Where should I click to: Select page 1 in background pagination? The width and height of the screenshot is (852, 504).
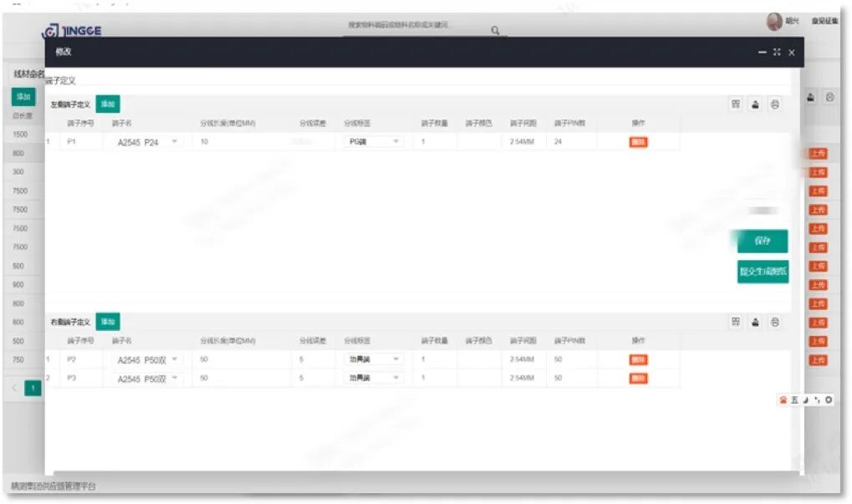(x=33, y=388)
